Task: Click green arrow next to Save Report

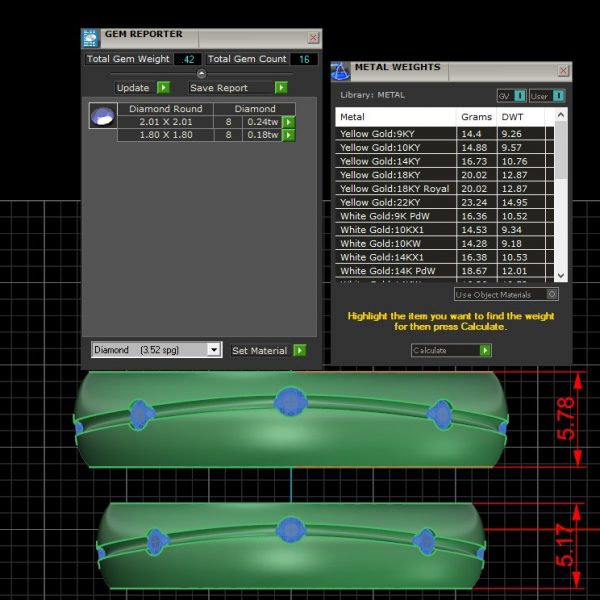Action: pyautogui.click(x=281, y=88)
